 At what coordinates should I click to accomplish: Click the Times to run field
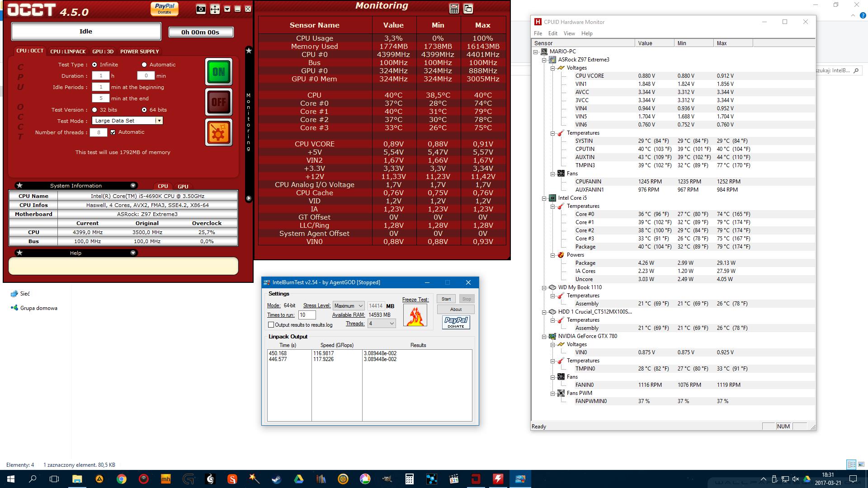point(307,315)
